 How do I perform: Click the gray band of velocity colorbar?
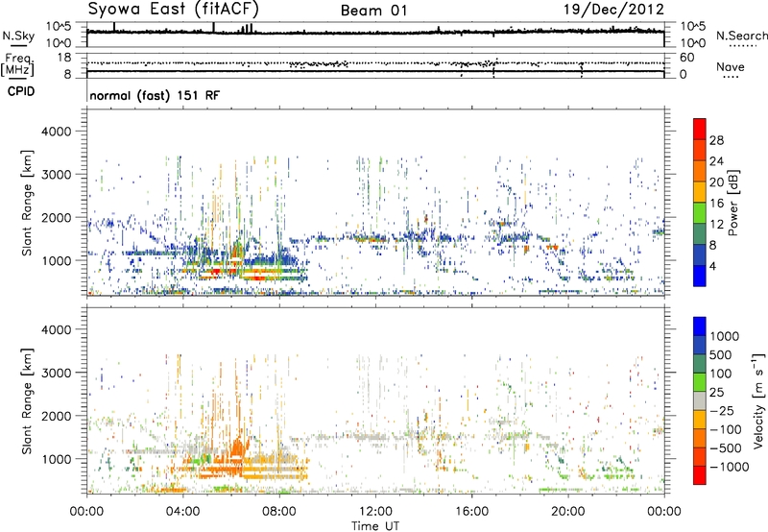[700, 400]
